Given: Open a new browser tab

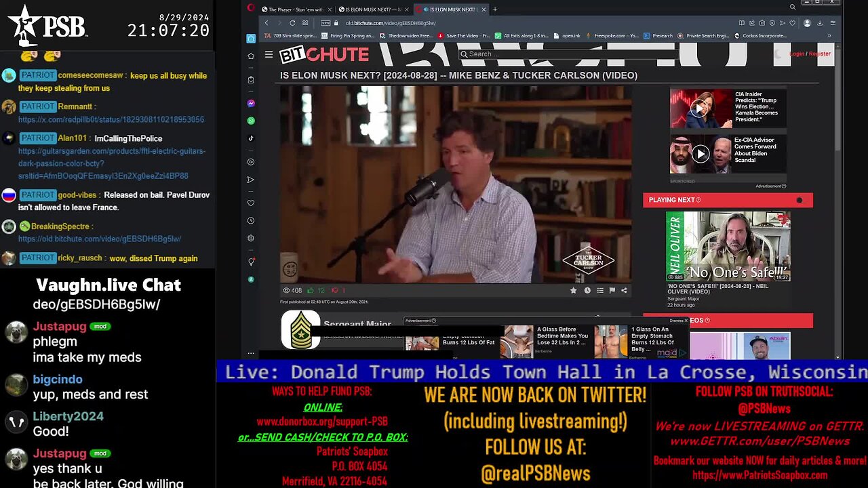Looking at the screenshot, I should [x=495, y=9].
